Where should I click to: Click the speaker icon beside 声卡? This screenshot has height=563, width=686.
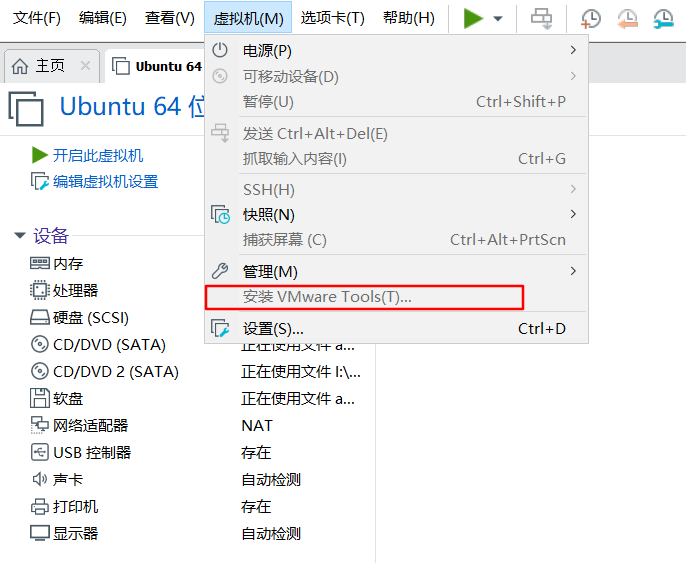[40, 479]
